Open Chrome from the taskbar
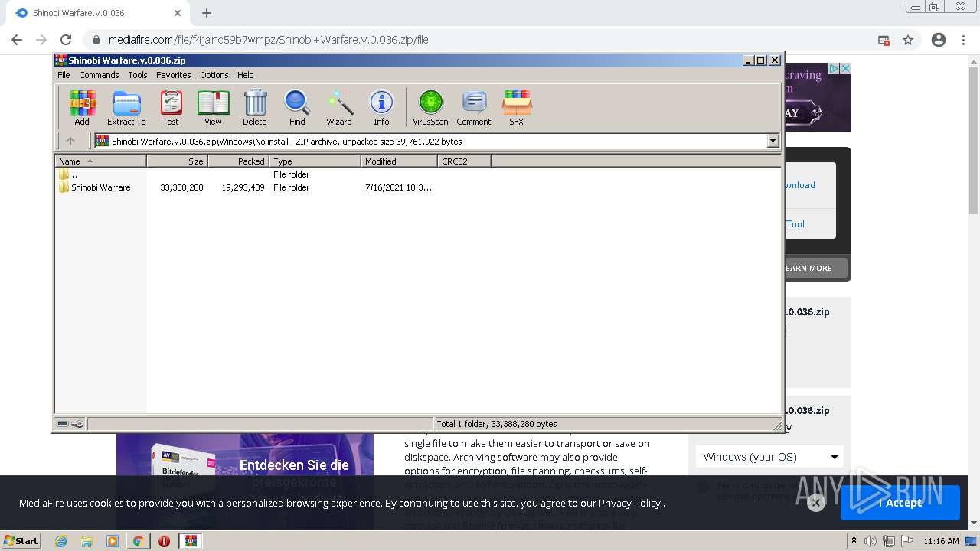This screenshot has height=551, width=980. click(x=138, y=541)
